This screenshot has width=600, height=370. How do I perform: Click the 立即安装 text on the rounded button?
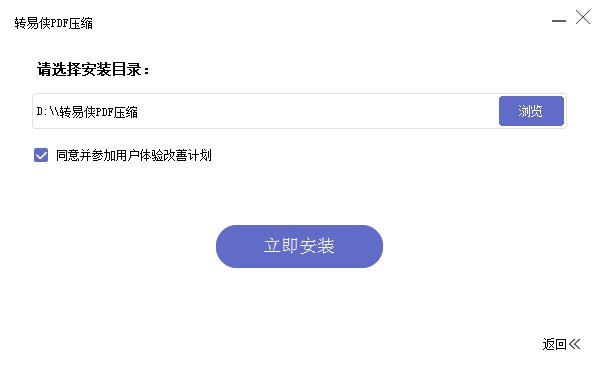[x=299, y=246]
